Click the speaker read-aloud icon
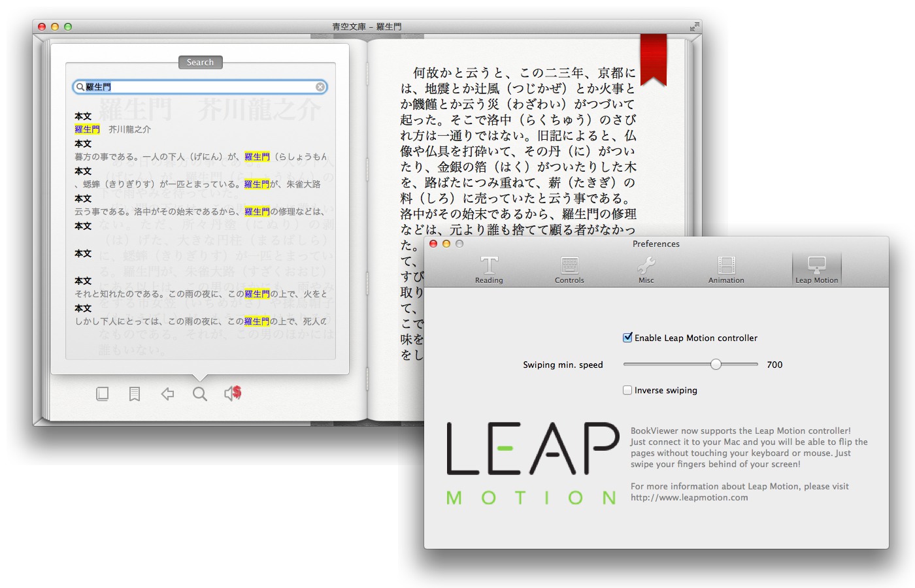 pyautogui.click(x=233, y=393)
